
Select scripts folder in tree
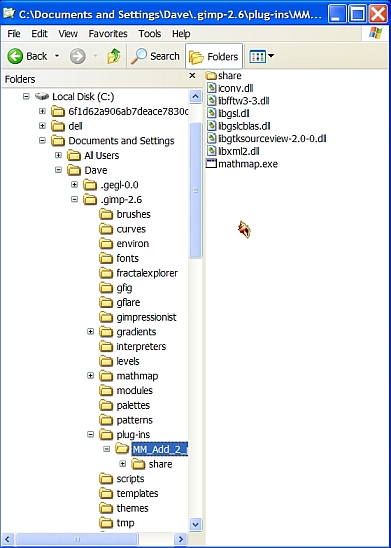click(122, 478)
